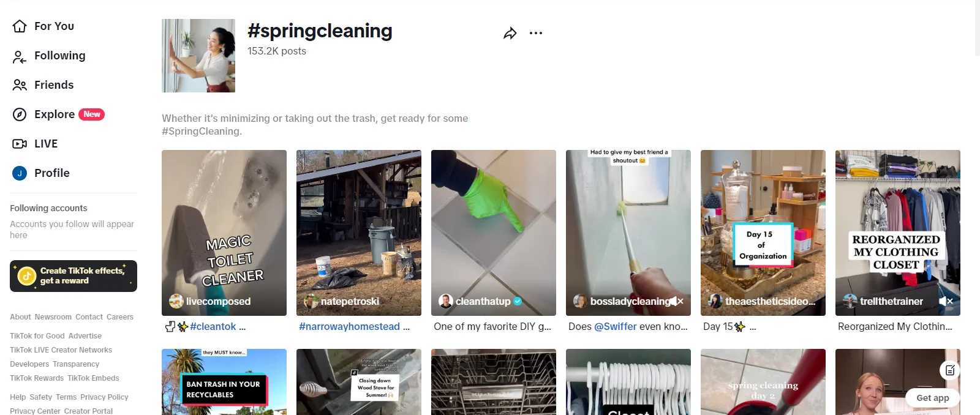Toggle sound on the trellthetrainer video
This screenshot has width=980, height=415.
(x=946, y=301)
